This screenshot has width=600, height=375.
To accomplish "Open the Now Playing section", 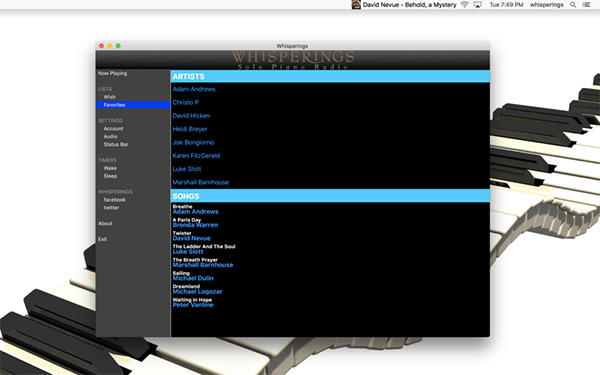I will pyautogui.click(x=112, y=73).
